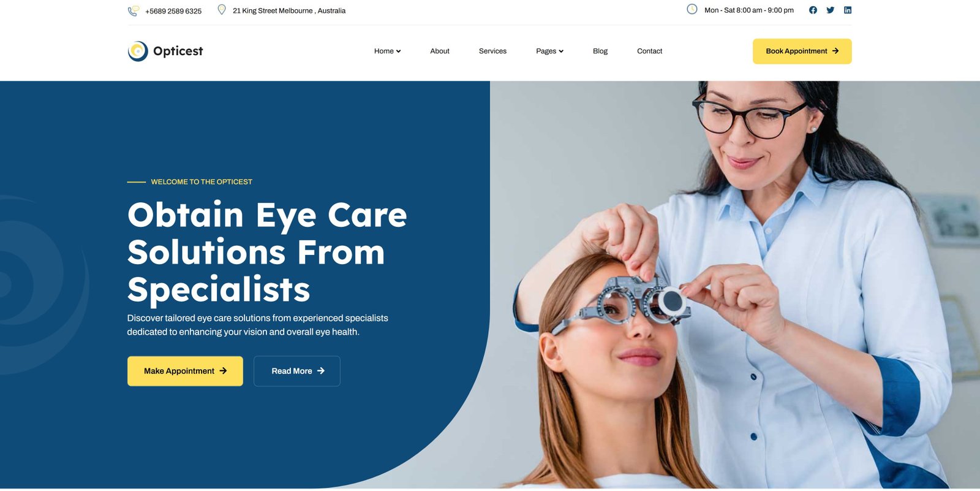Navigate to the Contact page

pos(649,51)
